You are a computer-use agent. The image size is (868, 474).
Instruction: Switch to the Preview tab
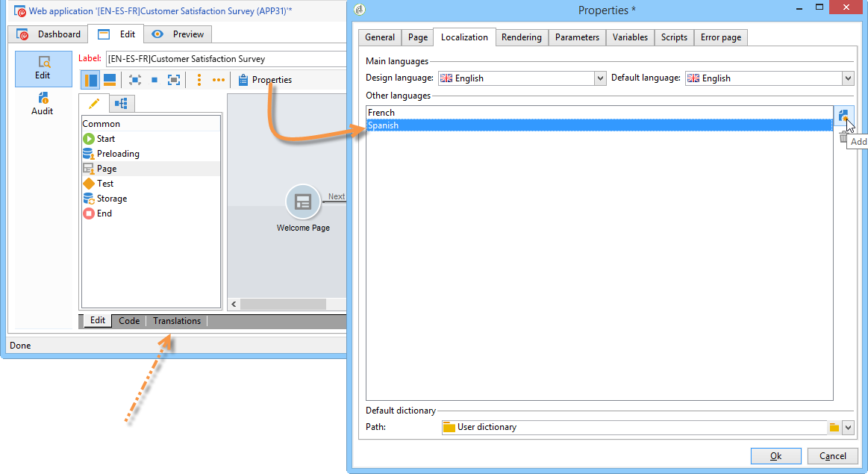tap(178, 34)
